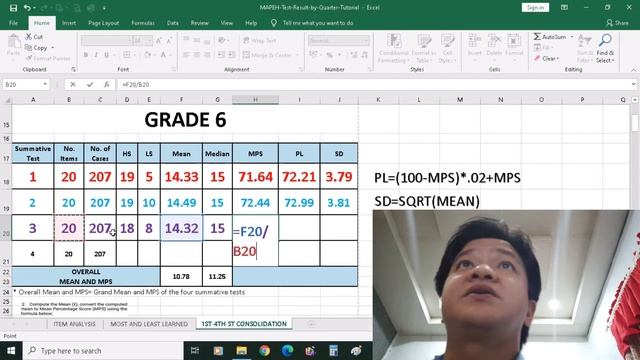Image resolution: width=640 pixels, height=360 pixels.
Task: Open AutoSum dropdown arrow
Action: (571, 37)
